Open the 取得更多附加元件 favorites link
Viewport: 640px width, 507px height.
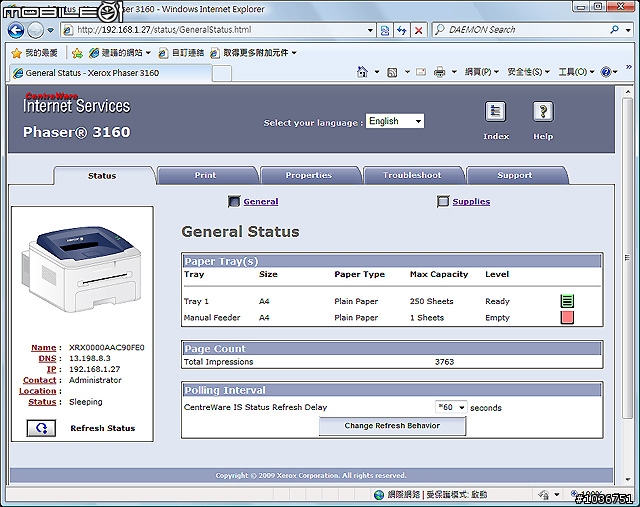253,53
